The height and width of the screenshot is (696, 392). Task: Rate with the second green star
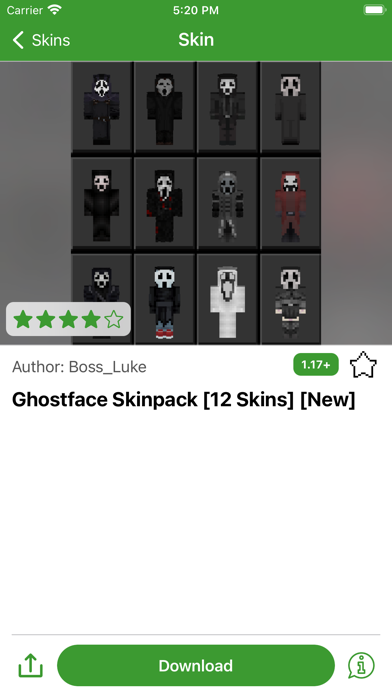coord(46,319)
